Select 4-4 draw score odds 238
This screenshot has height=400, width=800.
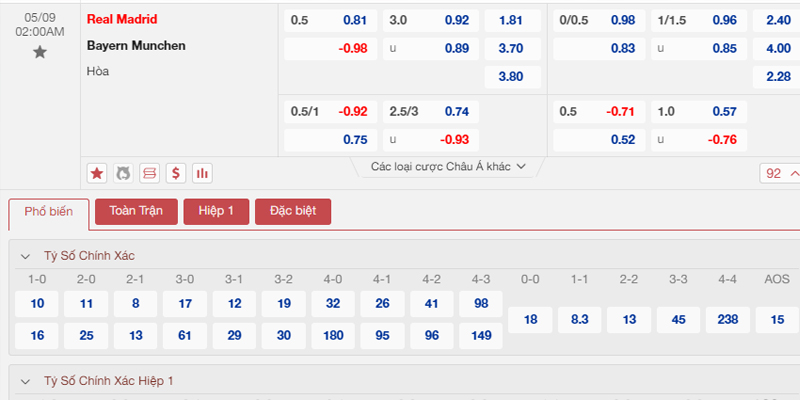point(728,320)
